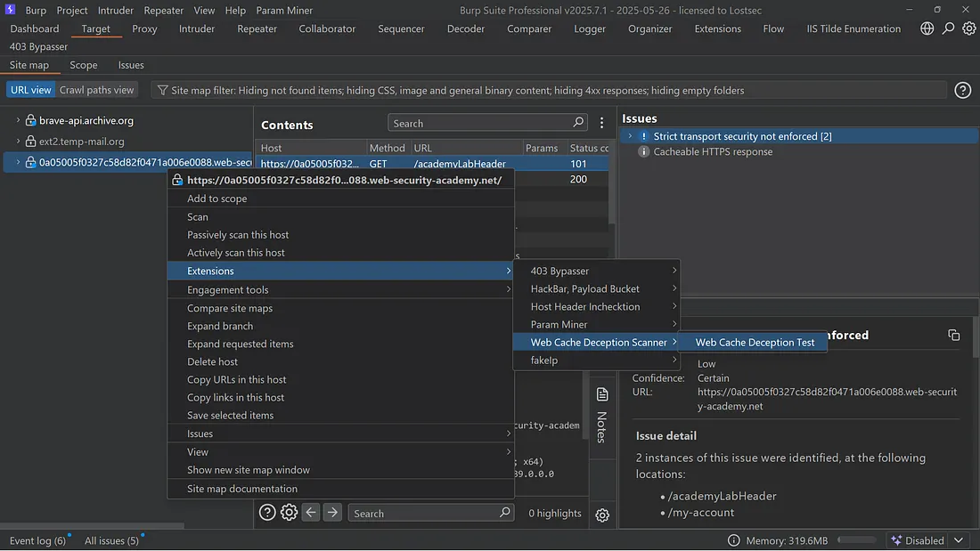The image size is (980, 551).
Task: Click the AI sparkle Disabled icon
Action: (x=896, y=540)
